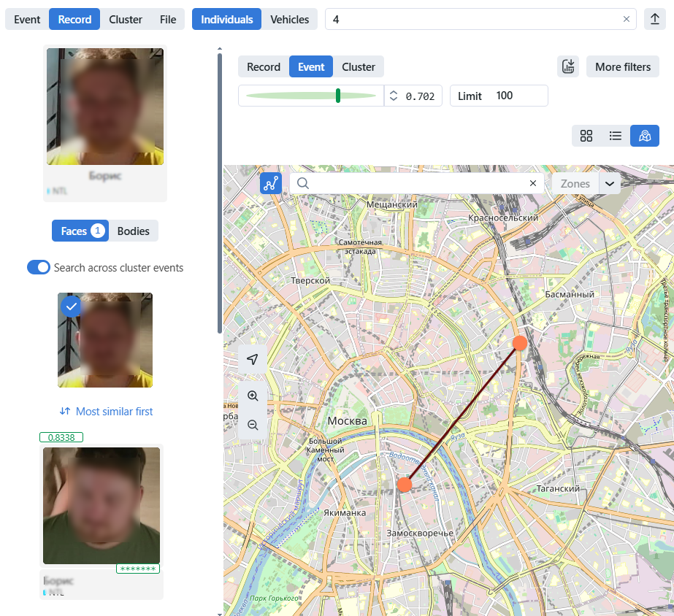Zoom out using the map magnifier minus icon
The image size is (674, 616).
(252, 424)
